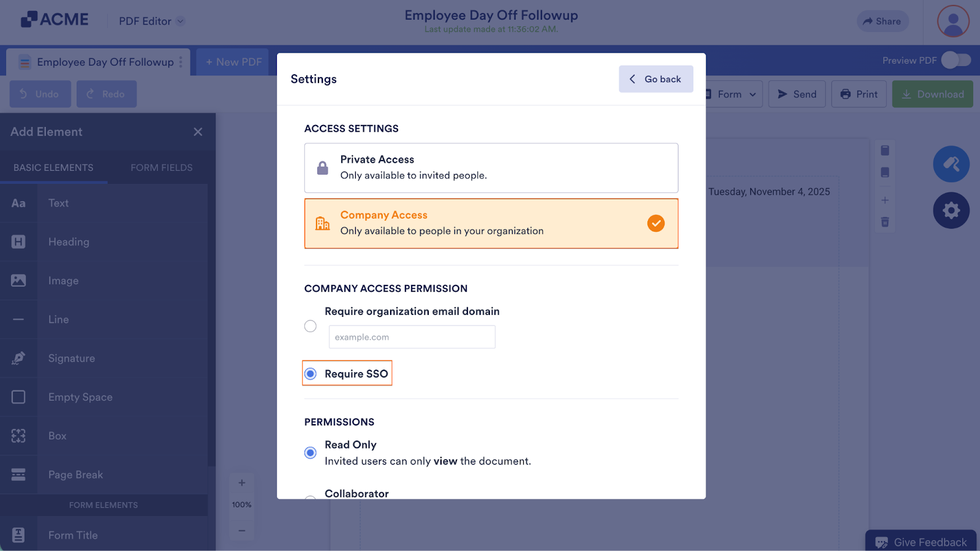Click the Download button

coord(932,94)
